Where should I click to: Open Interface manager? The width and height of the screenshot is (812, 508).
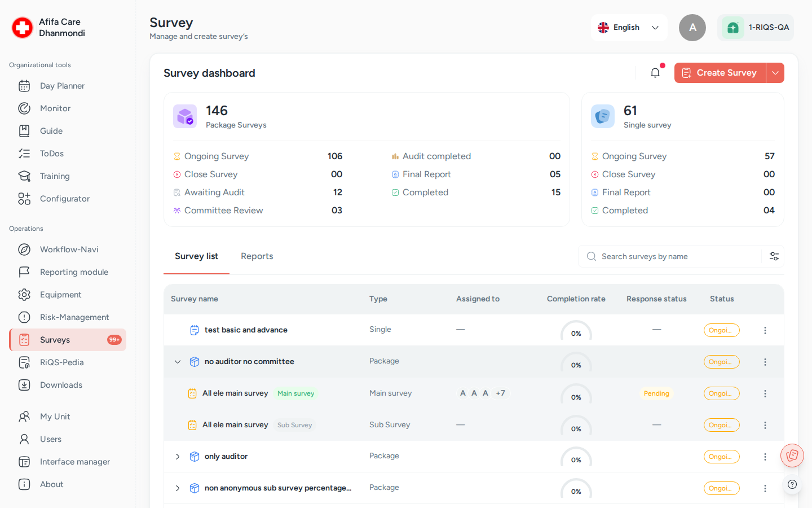(x=68, y=462)
